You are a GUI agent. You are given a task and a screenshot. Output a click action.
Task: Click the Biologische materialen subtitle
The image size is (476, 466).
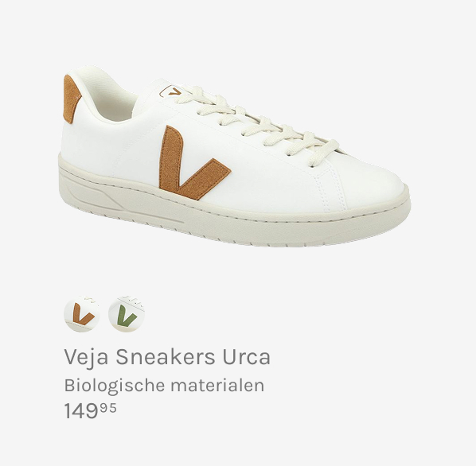[164, 386]
